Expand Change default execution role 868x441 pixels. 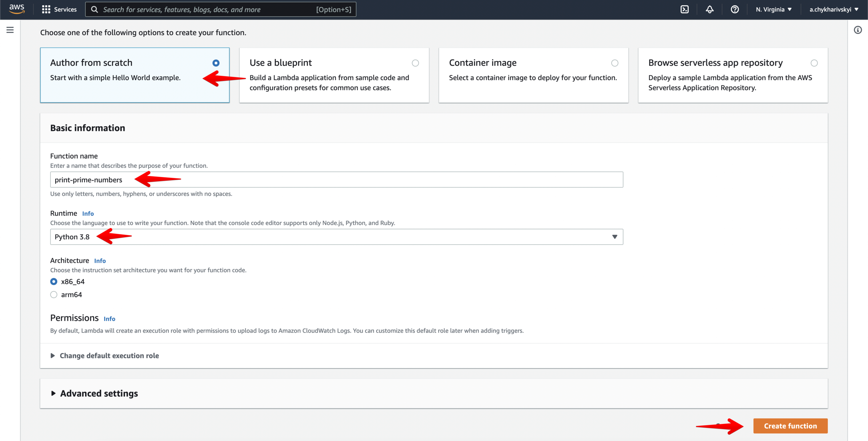pos(109,356)
